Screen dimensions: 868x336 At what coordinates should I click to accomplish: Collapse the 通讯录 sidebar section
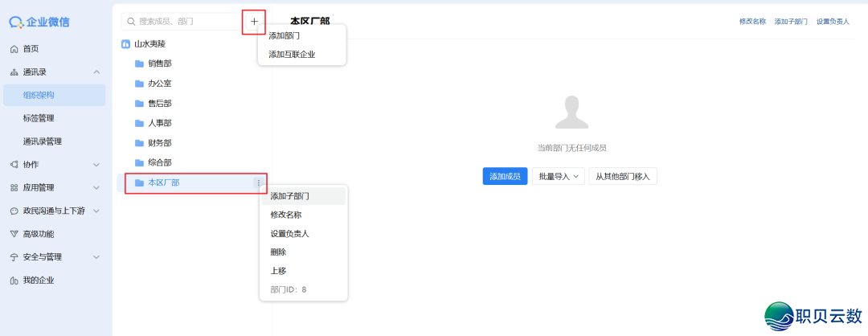pos(96,72)
